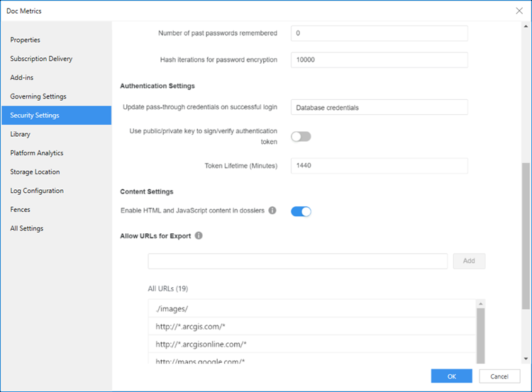Click the Add button for URL
Image resolution: width=532 pixels, height=392 pixels.
coord(469,261)
